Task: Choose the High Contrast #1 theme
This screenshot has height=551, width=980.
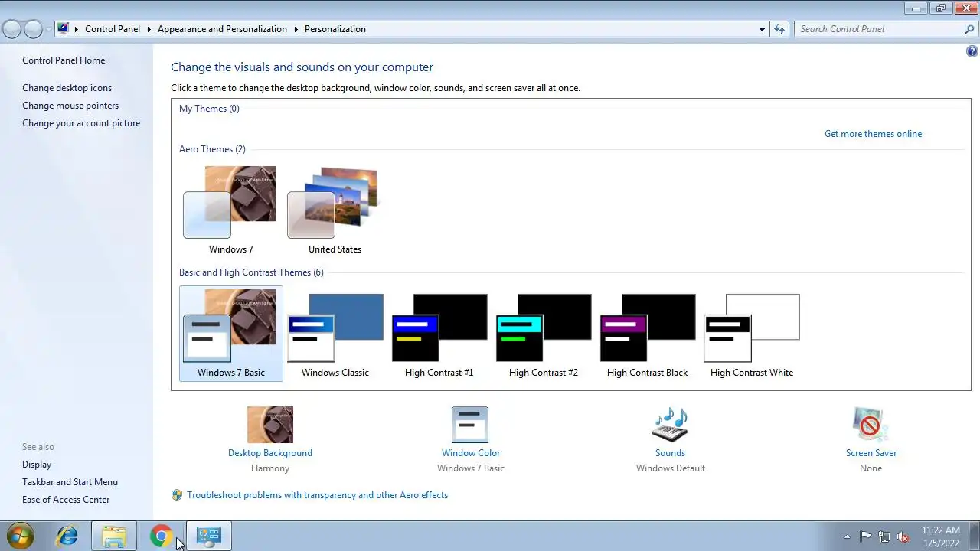Action: coord(439,334)
